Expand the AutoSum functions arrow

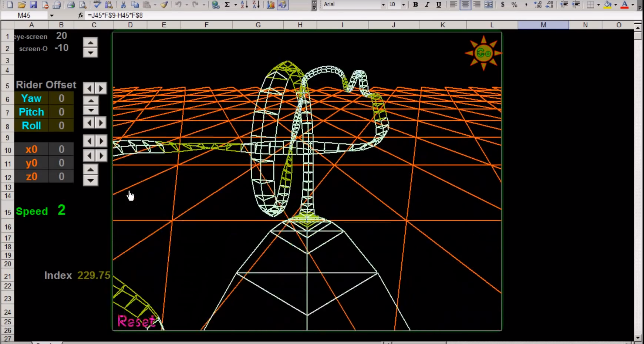235,5
